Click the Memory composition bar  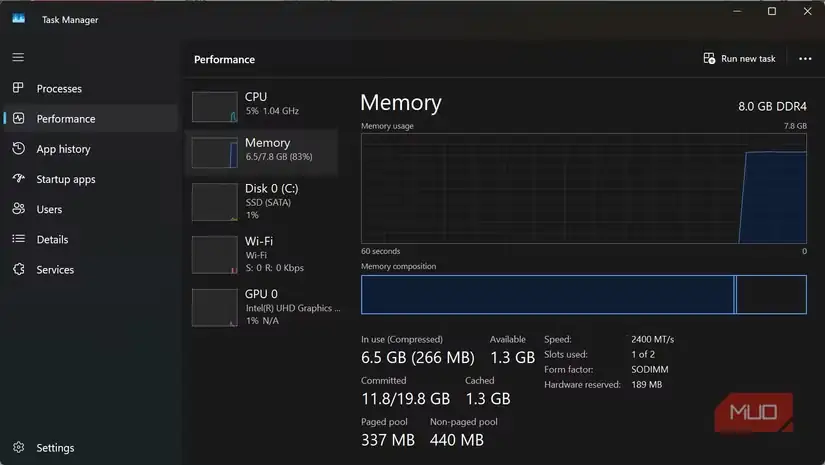coord(583,295)
